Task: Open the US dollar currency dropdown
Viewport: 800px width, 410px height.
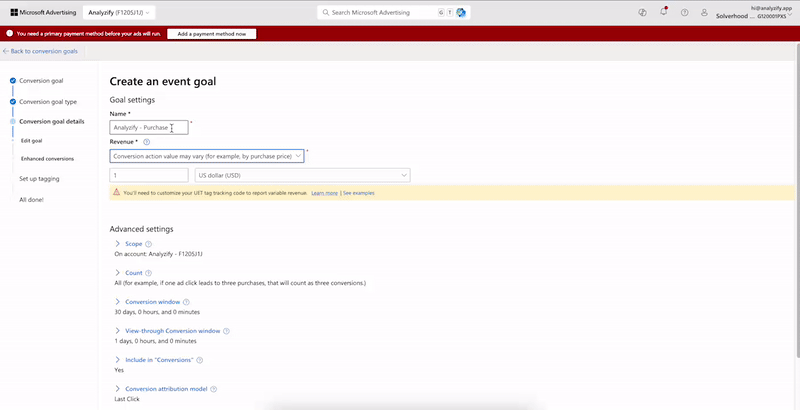Action: point(303,175)
